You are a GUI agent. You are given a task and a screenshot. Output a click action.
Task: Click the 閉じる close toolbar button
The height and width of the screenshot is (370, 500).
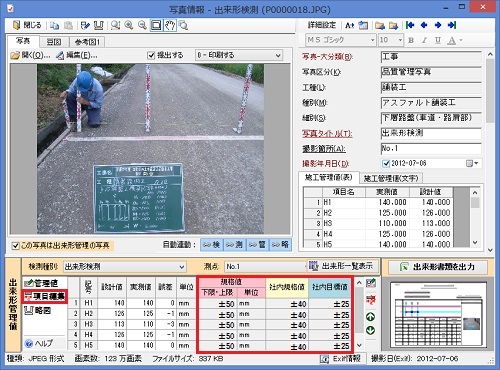(x=27, y=25)
